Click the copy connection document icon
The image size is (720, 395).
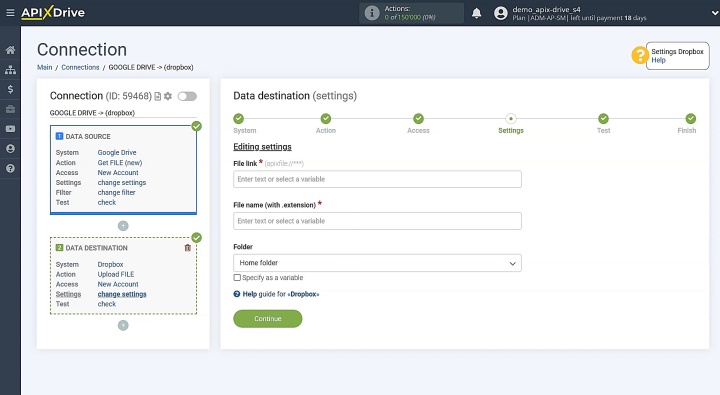tap(158, 96)
